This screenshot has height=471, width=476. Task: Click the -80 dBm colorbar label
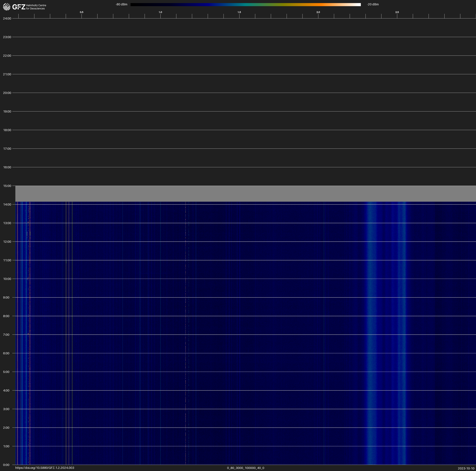tap(121, 4)
